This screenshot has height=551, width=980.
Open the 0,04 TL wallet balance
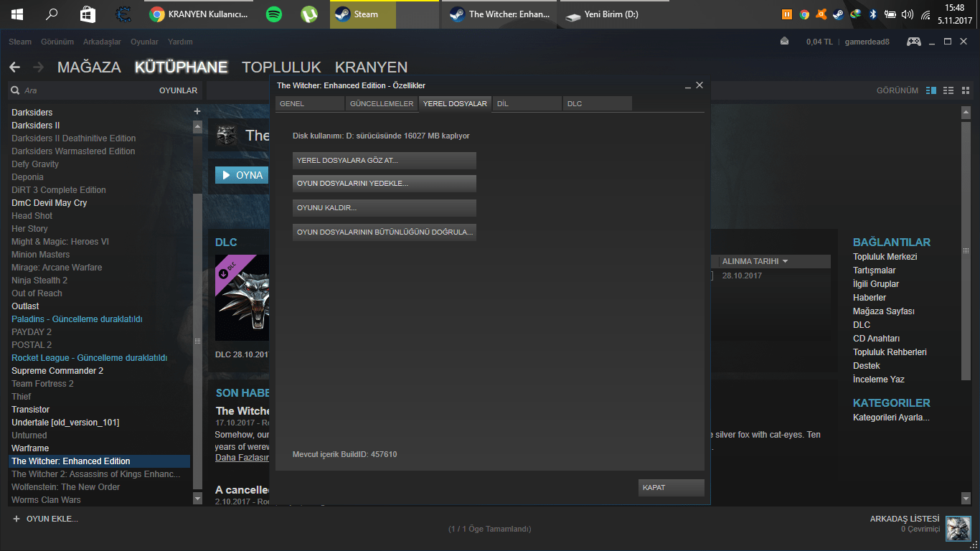click(x=819, y=42)
